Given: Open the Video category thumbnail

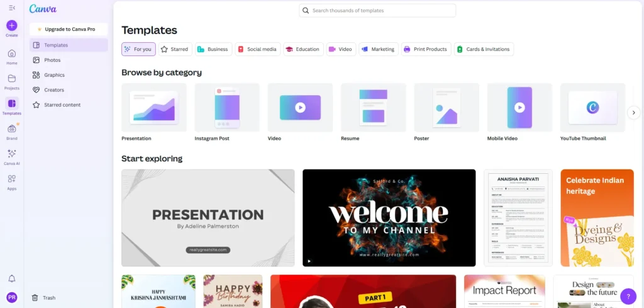Looking at the screenshot, I should [x=300, y=107].
